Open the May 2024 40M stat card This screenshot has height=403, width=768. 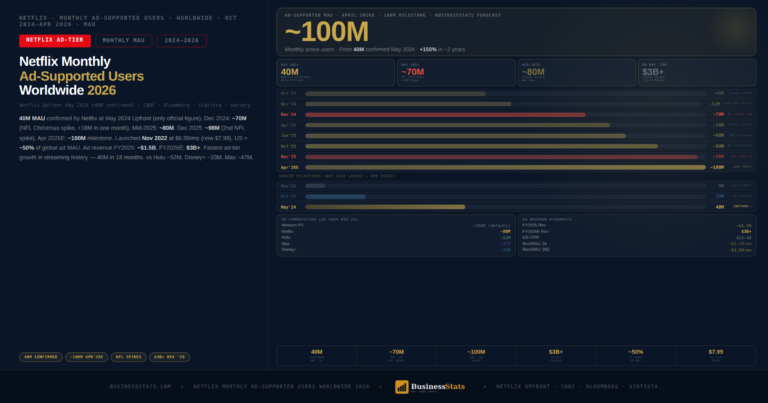point(336,72)
